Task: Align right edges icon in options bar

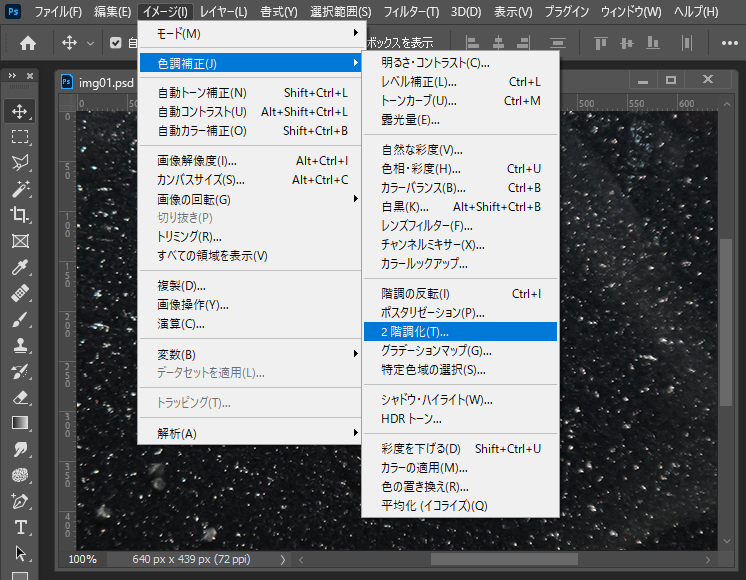Action: click(523, 43)
